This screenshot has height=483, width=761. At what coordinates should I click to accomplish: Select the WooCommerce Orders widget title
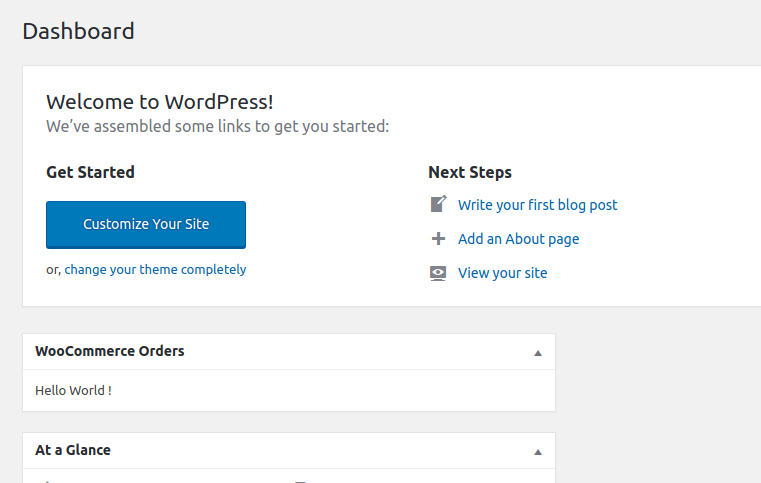pyautogui.click(x=110, y=351)
